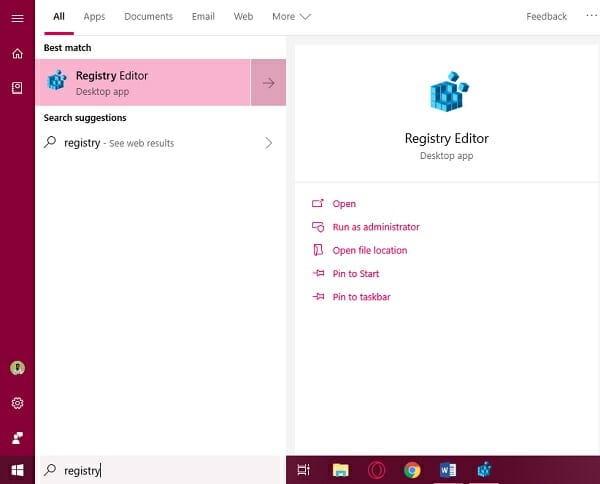This screenshot has width=600, height=484.
Task: Click the Registry Editor title in the preview pane
Action: pyautogui.click(x=447, y=139)
